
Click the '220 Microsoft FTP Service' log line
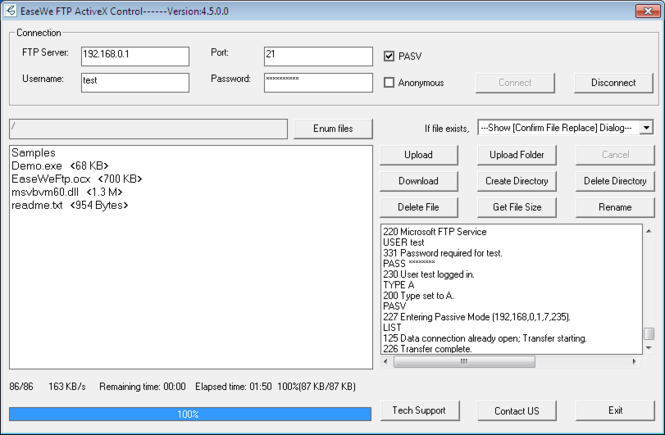(x=435, y=231)
